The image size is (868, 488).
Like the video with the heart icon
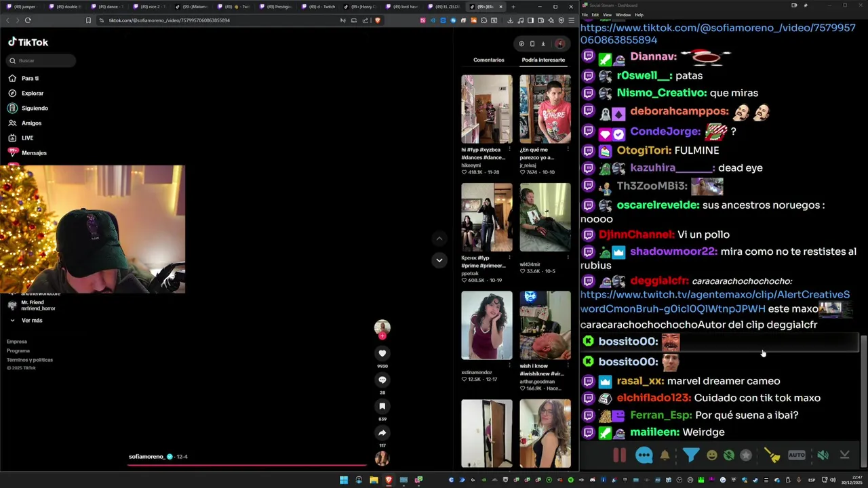pyautogui.click(x=382, y=353)
